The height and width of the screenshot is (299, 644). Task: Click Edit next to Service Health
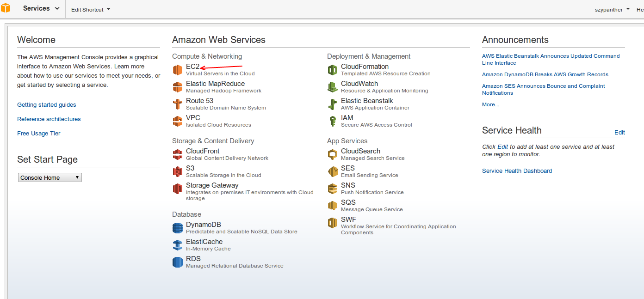(619, 132)
